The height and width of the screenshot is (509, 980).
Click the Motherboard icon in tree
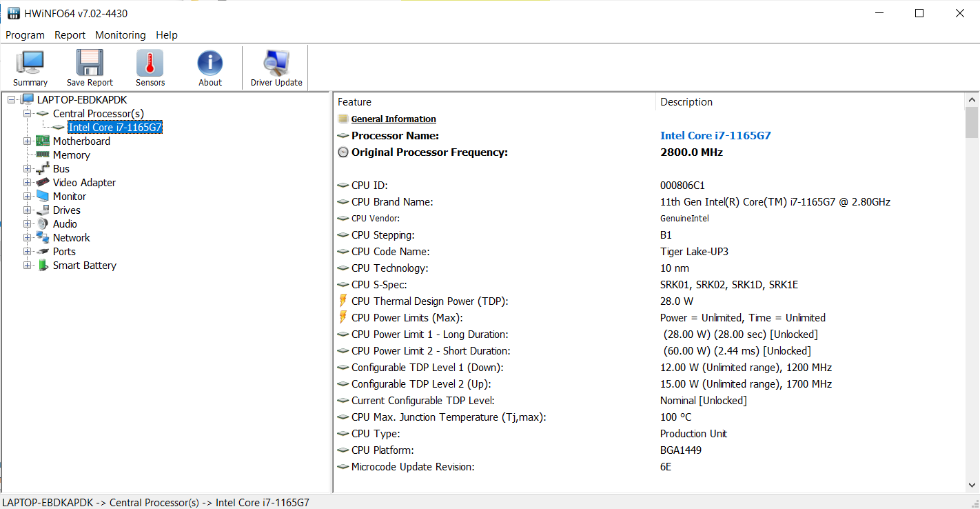point(43,141)
